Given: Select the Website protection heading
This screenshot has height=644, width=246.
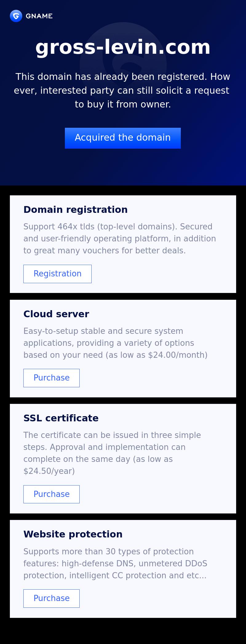Looking at the screenshot, I should [x=73, y=534].
